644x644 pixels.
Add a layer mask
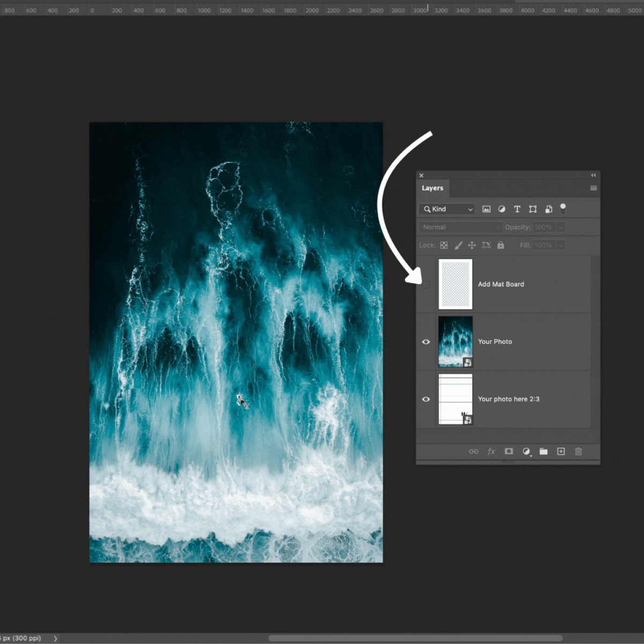pyautogui.click(x=509, y=451)
